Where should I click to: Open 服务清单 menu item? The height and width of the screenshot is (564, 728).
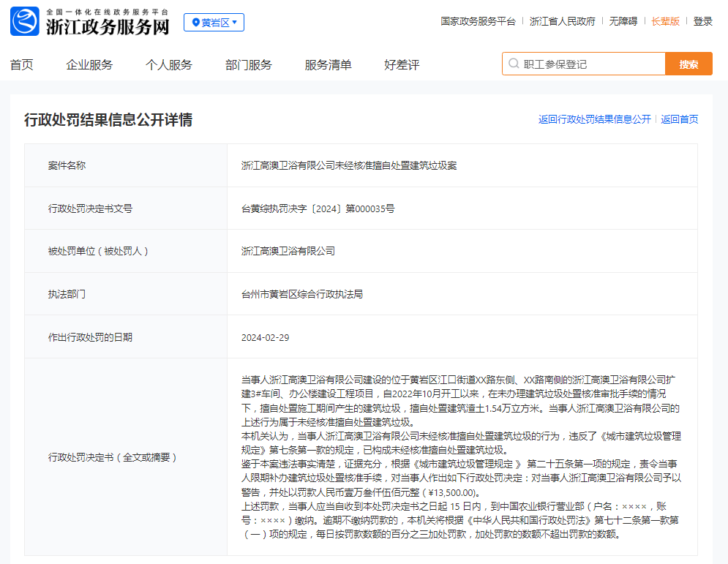(329, 64)
